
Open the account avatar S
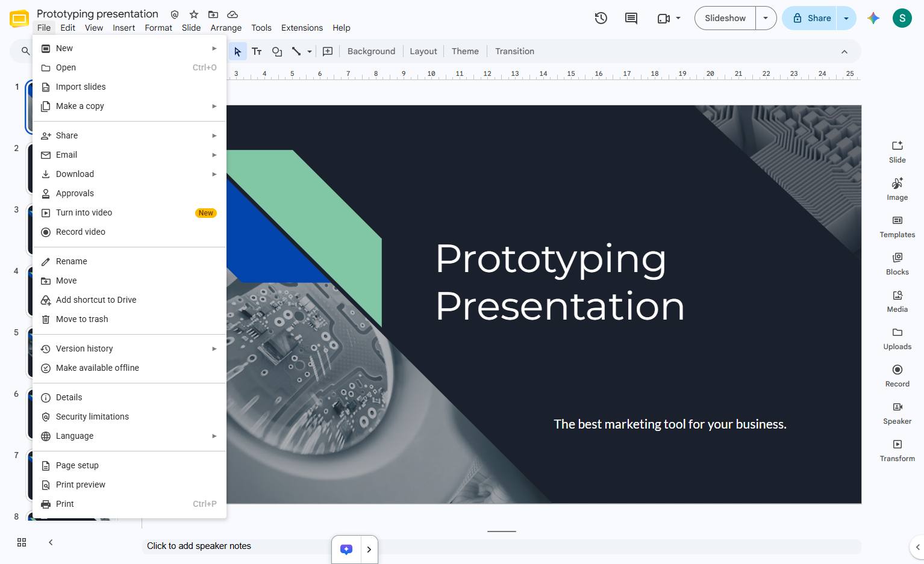[902, 18]
